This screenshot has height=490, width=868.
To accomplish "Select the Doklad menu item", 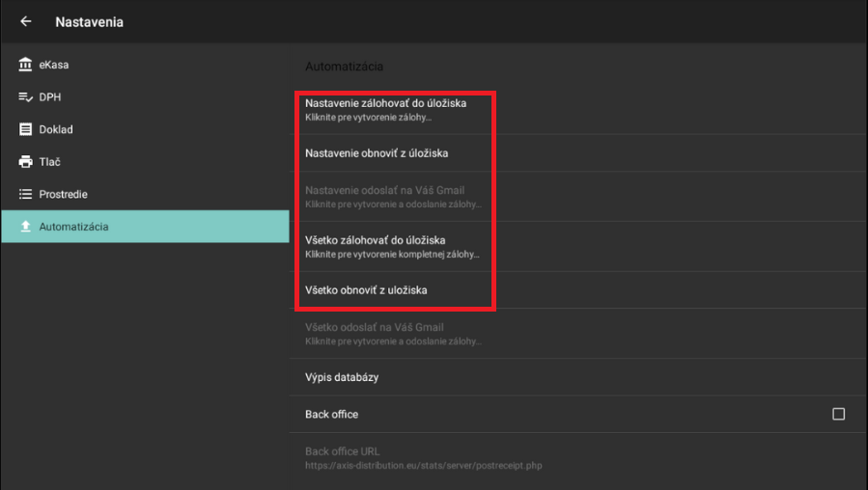I will pos(56,129).
